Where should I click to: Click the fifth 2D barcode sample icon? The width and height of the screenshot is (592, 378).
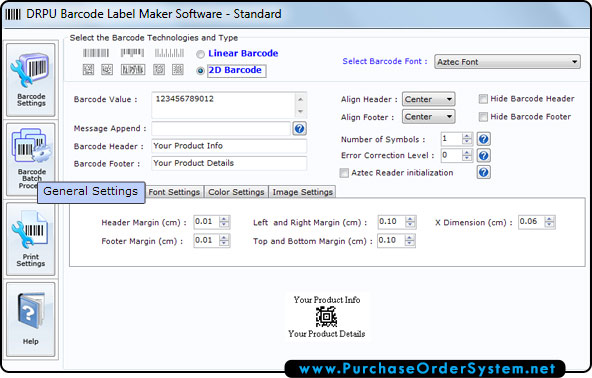coord(178,69)
